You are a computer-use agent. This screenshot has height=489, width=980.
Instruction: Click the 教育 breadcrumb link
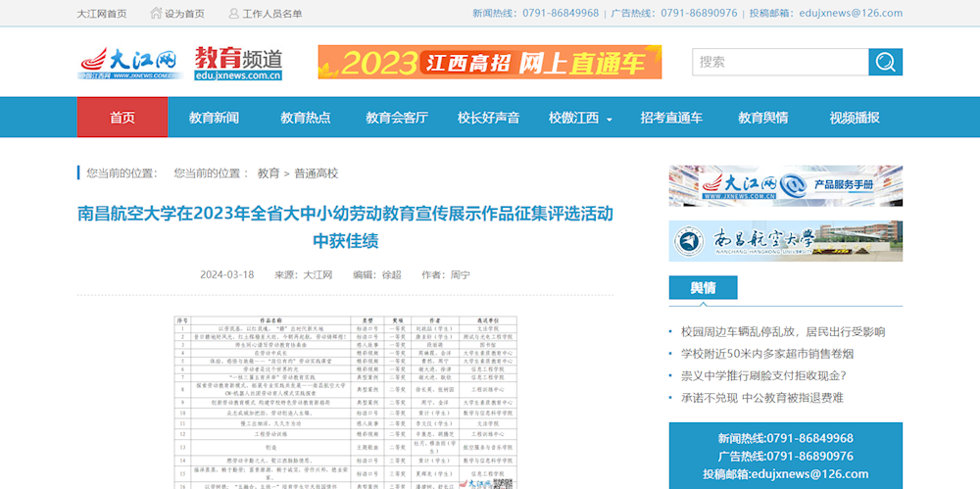click(x=269, y=173)
